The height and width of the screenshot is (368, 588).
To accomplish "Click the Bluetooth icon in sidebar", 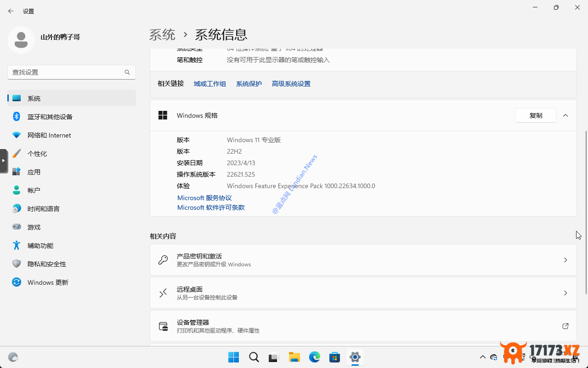I will [x=17, y=116].
